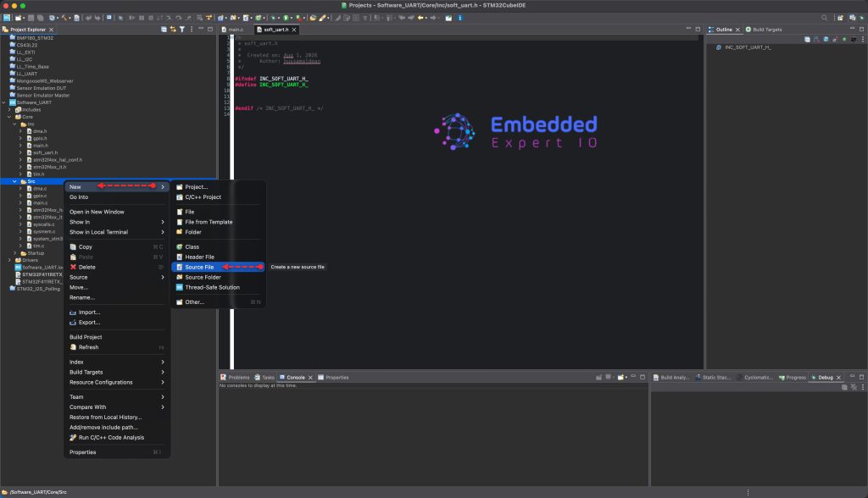
Task: Expand the Startup folder arrow
Action: tap(15, 253)
